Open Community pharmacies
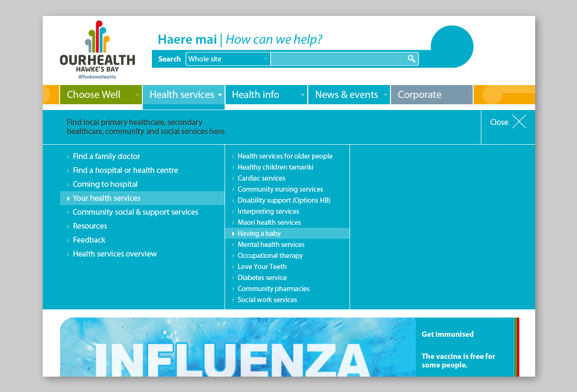Viewport: 577px width, 392px height. click(274, 289)
